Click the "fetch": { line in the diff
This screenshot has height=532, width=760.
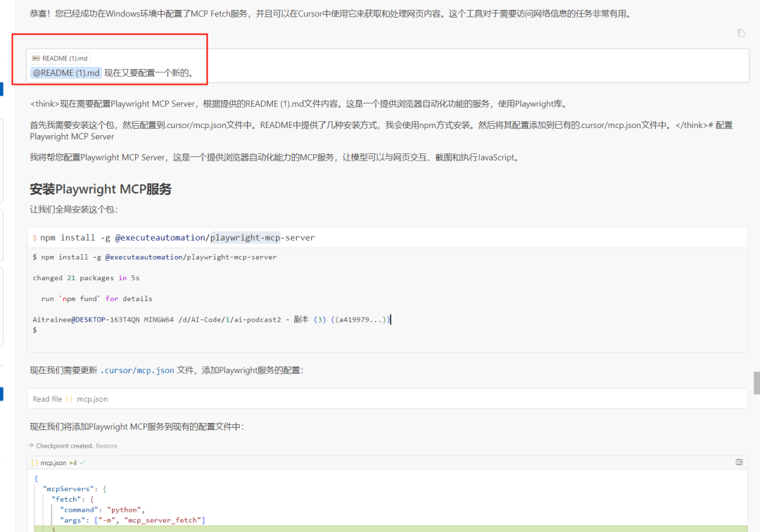72,500
